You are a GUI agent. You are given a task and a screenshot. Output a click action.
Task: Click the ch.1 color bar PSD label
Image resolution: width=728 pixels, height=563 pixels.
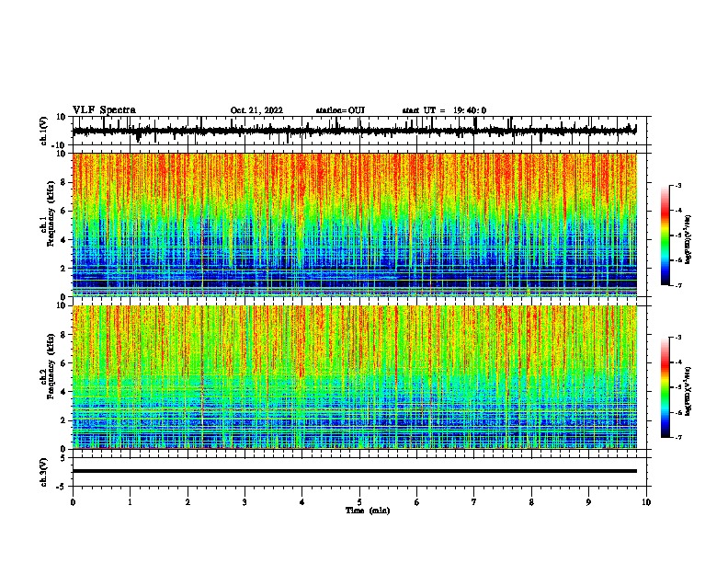click(688, 239)
